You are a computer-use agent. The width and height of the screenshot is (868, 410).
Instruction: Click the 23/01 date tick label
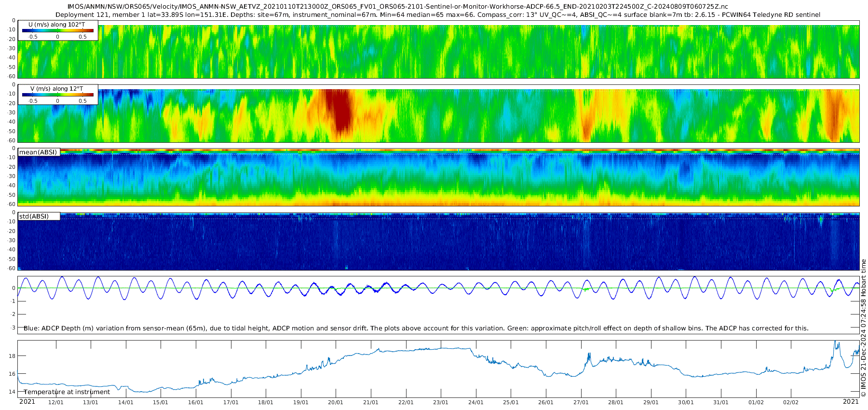click(x=441, y=403)
